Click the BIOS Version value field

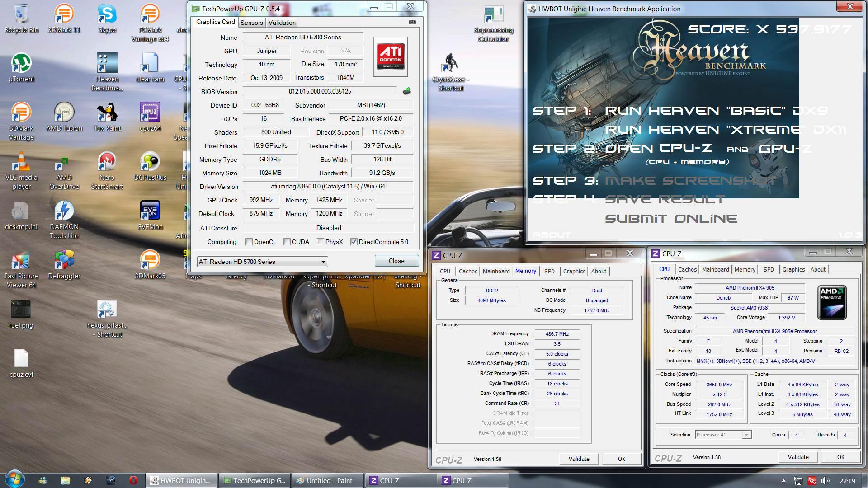click(x=320, y=91)
